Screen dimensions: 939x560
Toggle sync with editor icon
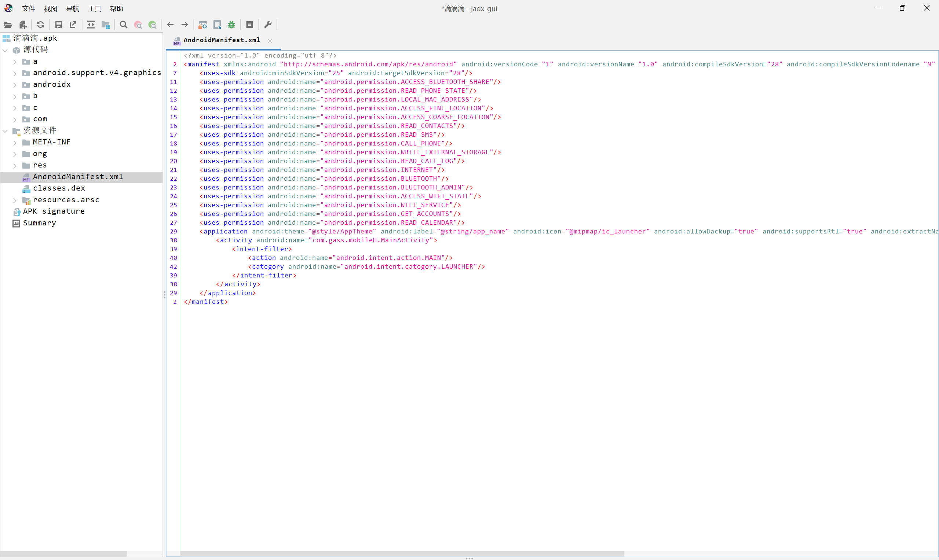point(91,25)
